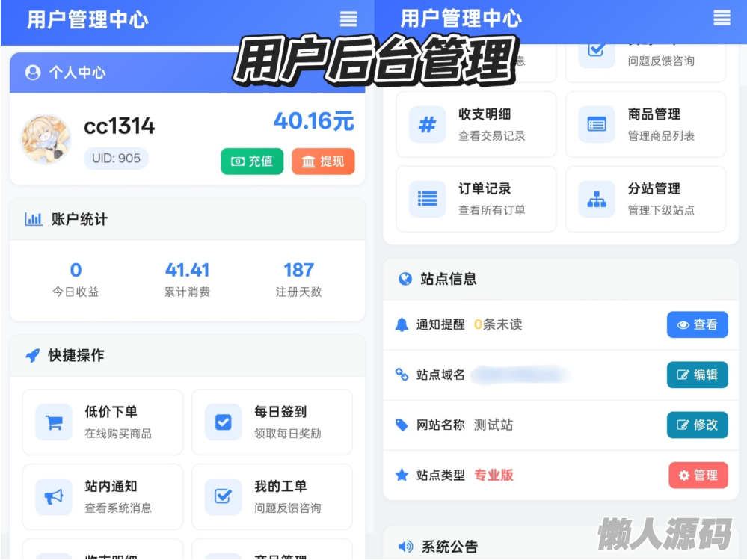The width and height of the screenshot is (747, 560).
Task: Click the 个人中心 profile icon
Action: (33, 73)
